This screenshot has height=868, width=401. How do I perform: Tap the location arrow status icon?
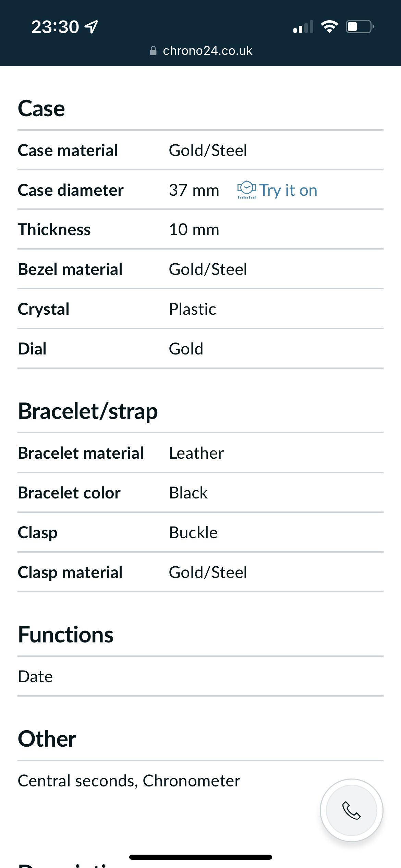[92, 27]
